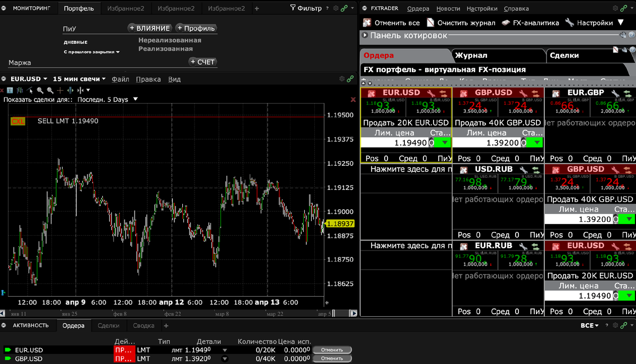Image resolution: width=636 pixels, height=364 pixels.
Task: Click the Отменить все icon
Action: coord(366,23)
